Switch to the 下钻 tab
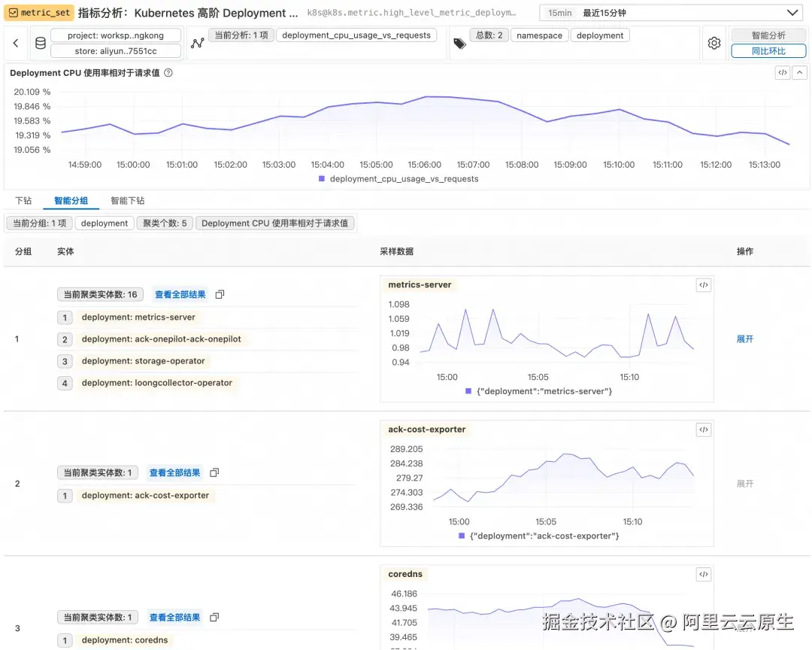 (x=23, y=200)
